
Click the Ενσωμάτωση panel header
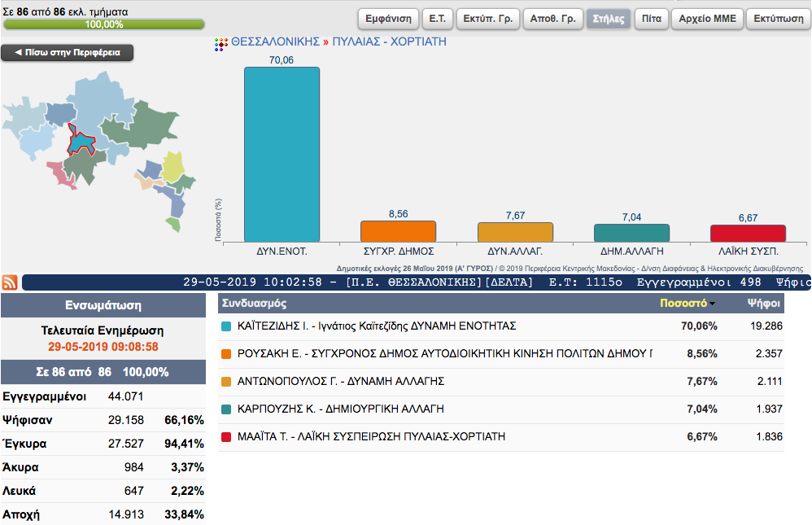point(103,305)
